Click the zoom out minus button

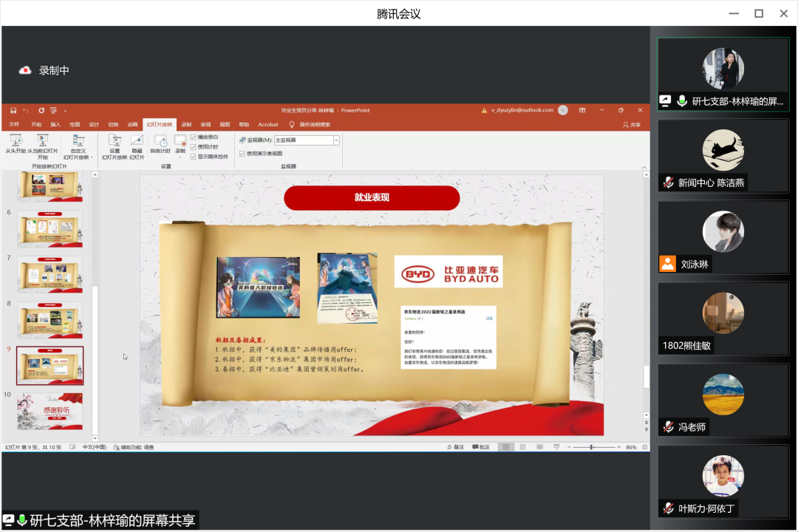569,448
